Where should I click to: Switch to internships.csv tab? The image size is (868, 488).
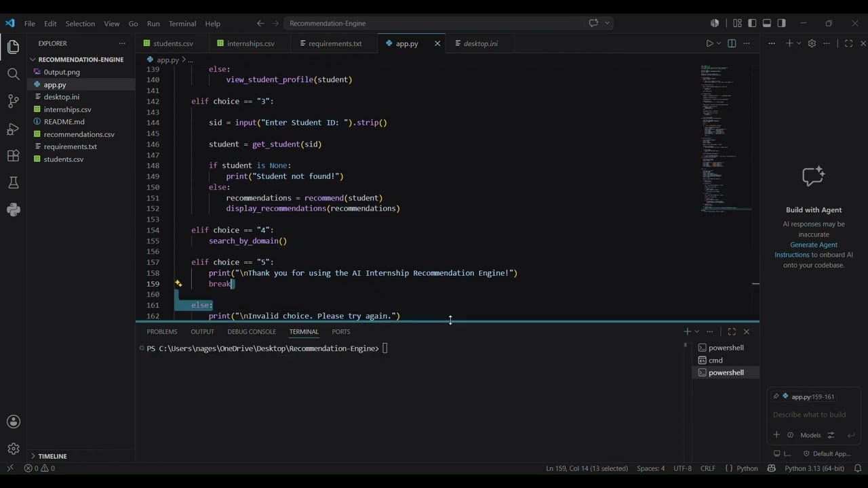coord(250,43)
